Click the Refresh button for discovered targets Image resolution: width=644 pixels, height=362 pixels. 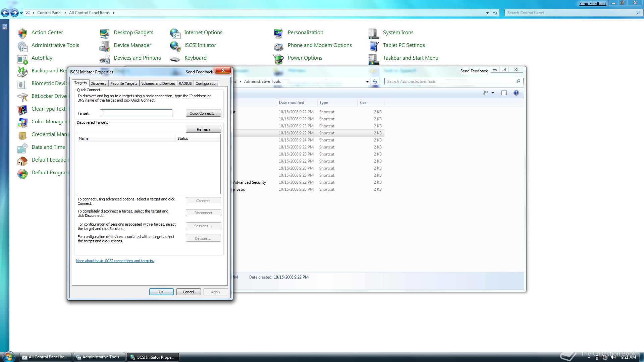tap(203, 129)
